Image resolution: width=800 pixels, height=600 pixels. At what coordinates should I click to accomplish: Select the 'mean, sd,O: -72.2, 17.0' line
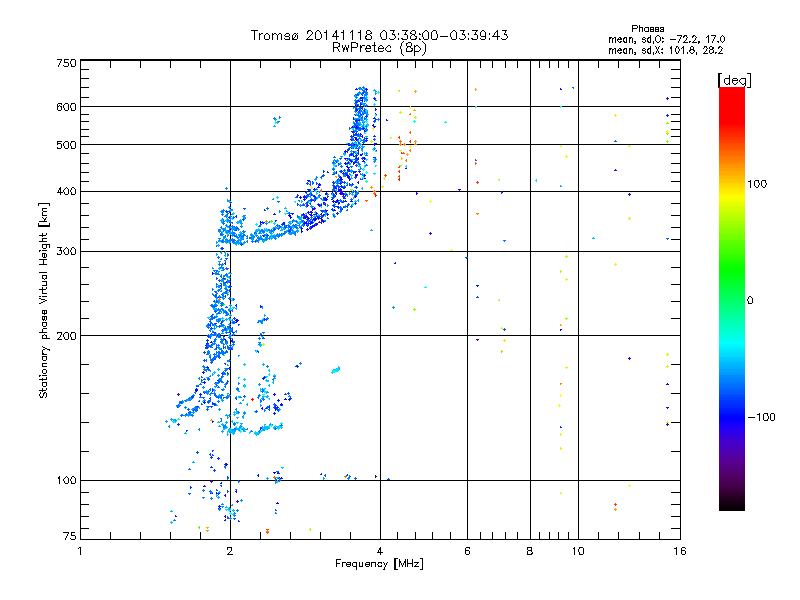(666, 39)
